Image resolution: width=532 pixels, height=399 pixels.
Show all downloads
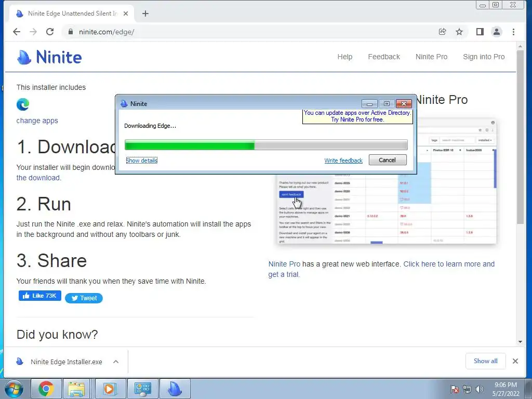pos(486,361)
